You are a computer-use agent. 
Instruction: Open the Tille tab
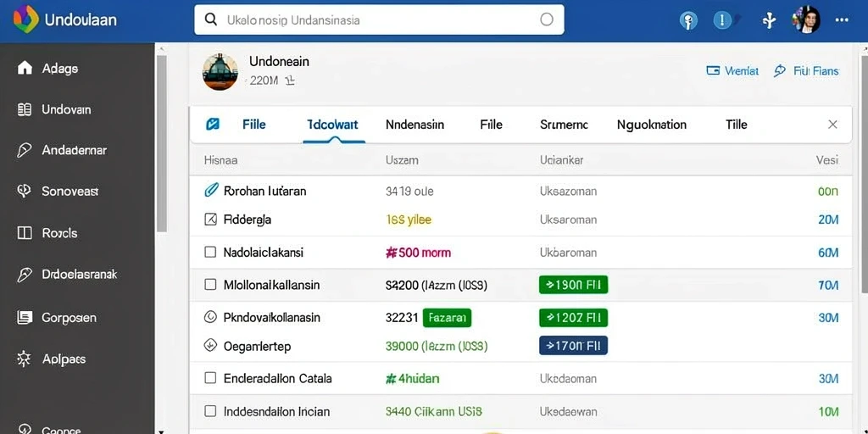pos(737,125)
